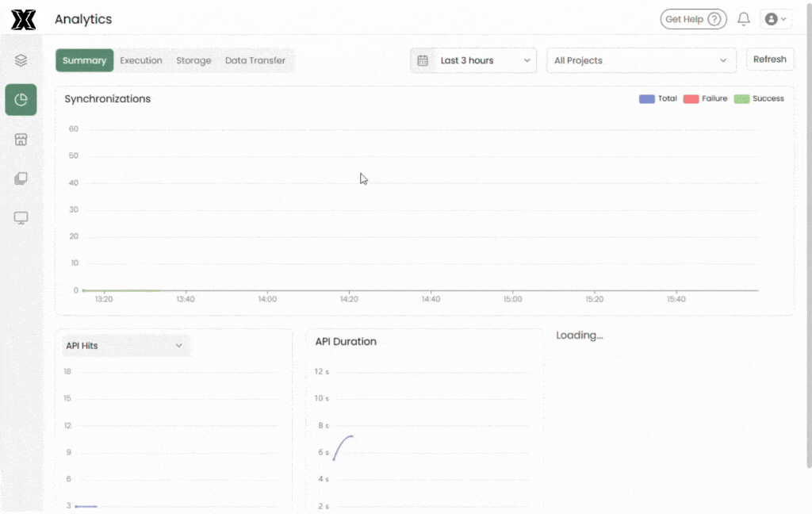The image size is (812, 514).
Task: Toggle the Success series in chart legend
Action: point(759,99)
